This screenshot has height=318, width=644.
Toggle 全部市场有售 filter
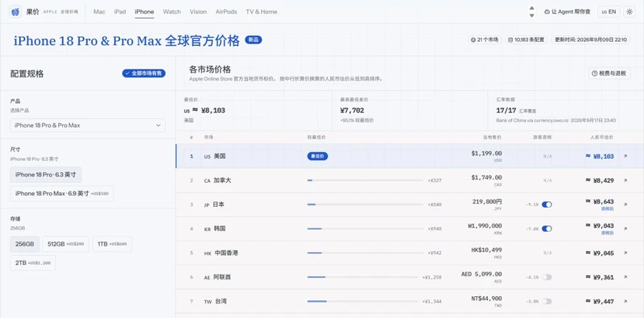(144, 73)
